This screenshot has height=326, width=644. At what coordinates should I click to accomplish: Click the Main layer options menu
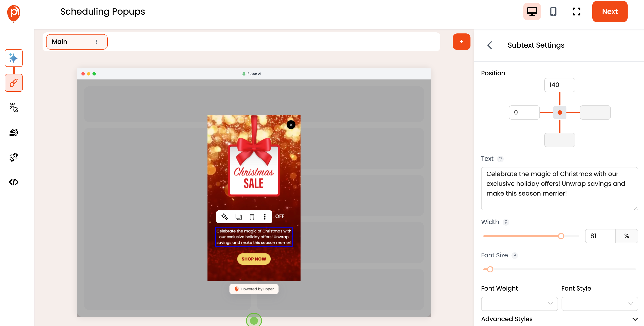pos(96,42)
